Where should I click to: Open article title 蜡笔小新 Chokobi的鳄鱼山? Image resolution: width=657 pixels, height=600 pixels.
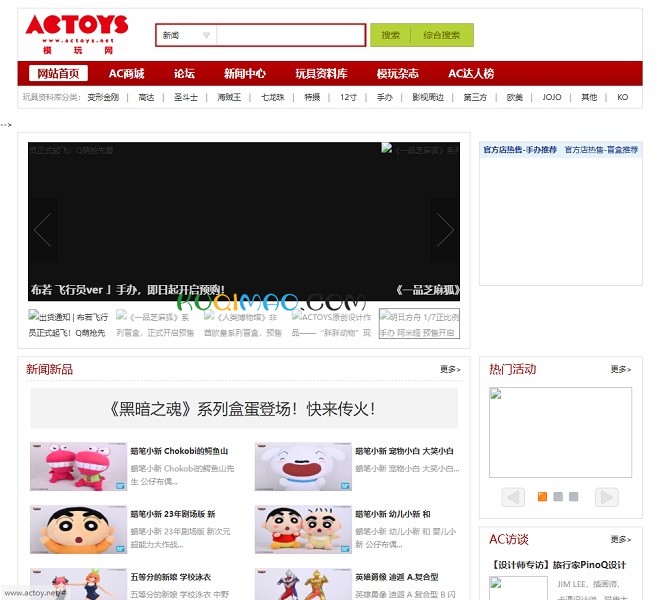tap(179, 451)
